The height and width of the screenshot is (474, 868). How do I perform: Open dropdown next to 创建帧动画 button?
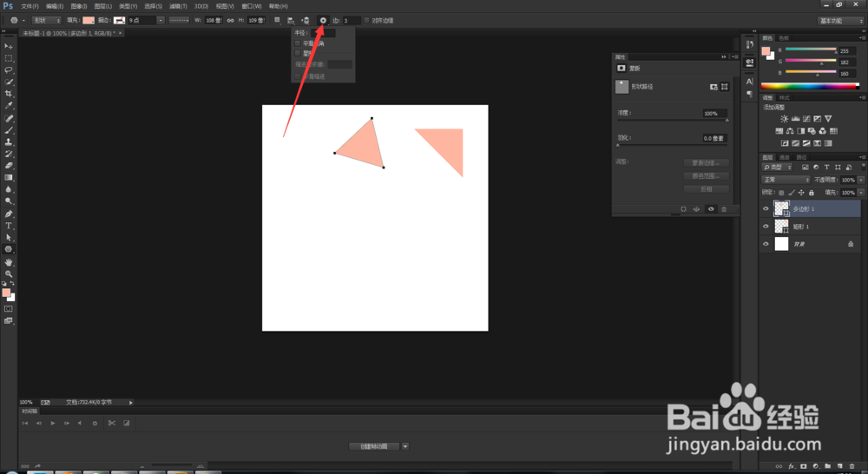click(x=405, y=446)
